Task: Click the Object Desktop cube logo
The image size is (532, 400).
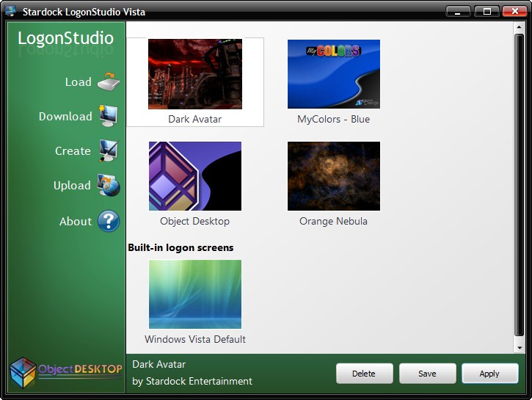Action: tap(23, 373)
